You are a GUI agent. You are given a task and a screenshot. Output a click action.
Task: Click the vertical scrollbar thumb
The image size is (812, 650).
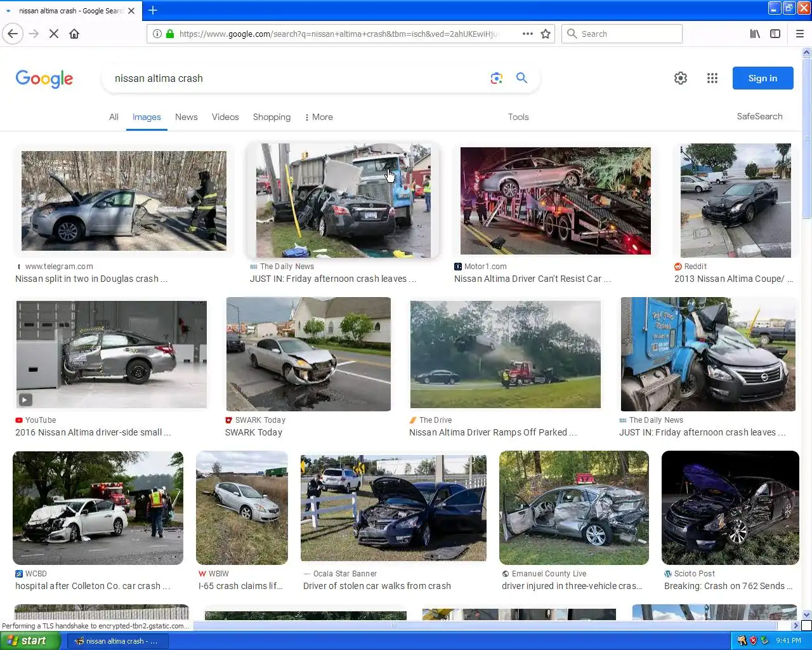[807, 138]
